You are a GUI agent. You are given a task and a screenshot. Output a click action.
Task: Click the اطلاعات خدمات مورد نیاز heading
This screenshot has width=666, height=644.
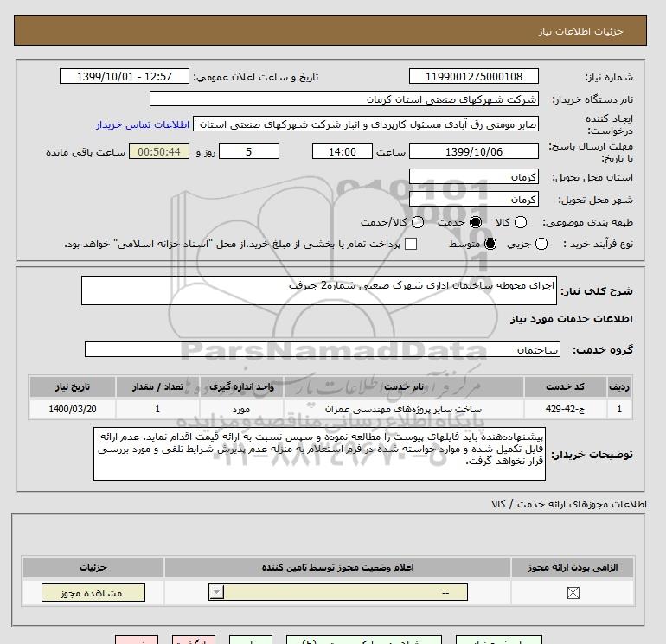coord(571,319)
